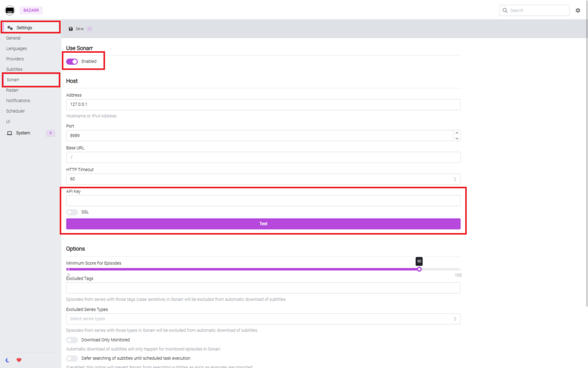
Task: Expand the Excluded Series Types selector
Action: [263, 319]
